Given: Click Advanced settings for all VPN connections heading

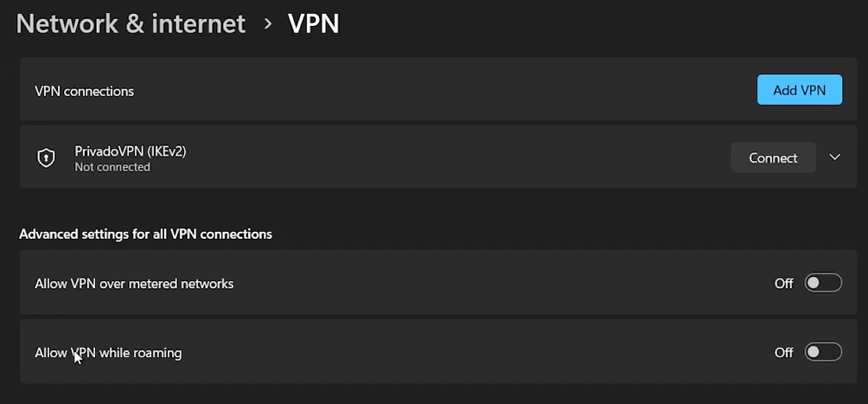Looking at the screenshot, I should [x=145, y=234].
